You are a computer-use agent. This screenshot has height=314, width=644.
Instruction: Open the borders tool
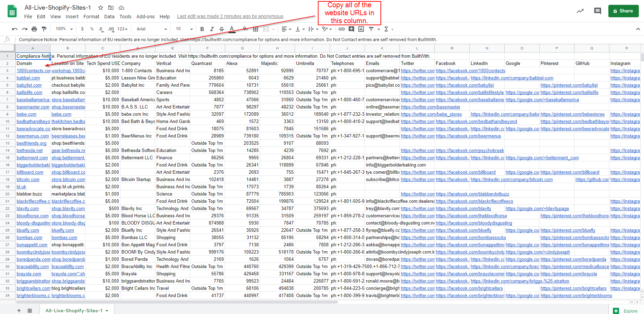point(256,29)
